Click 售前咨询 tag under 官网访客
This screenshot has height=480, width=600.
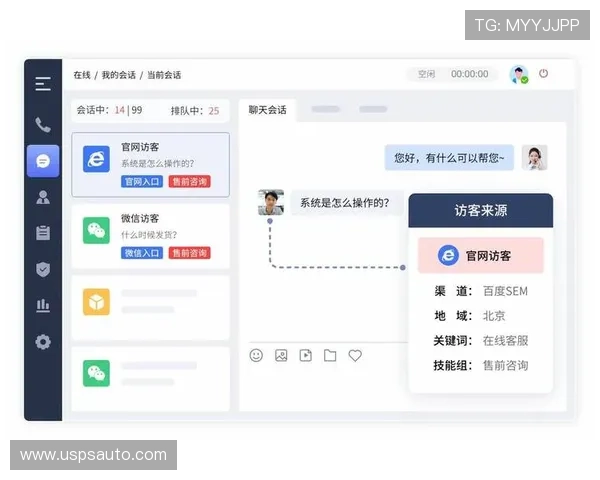pyautogui.click(x=189, y=181)
